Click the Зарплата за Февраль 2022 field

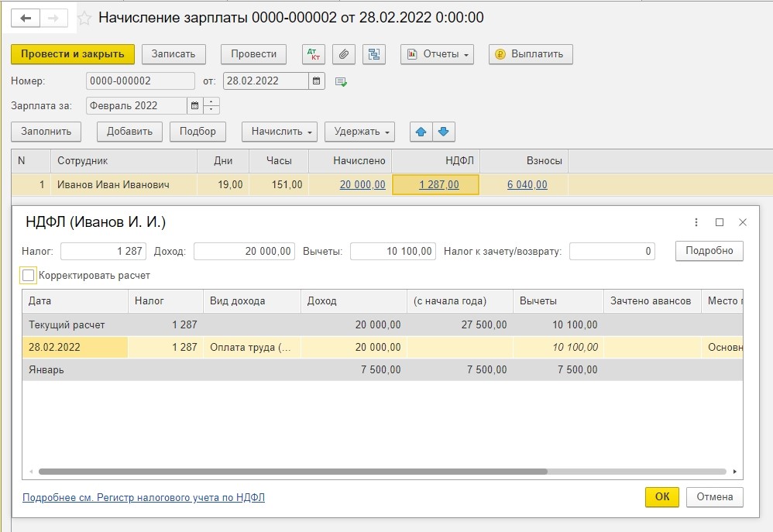[x=136, y=105]
